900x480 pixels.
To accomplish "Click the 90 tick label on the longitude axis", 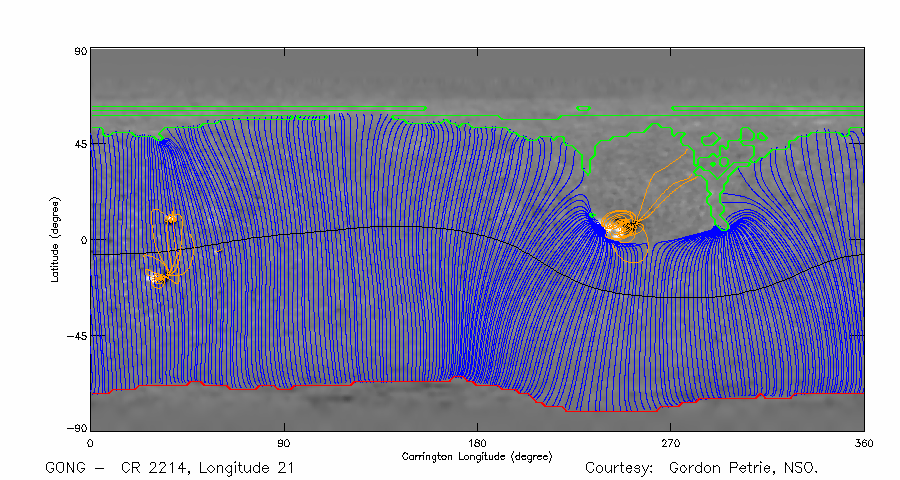I will pyautogui.click(x=284, y=442).
